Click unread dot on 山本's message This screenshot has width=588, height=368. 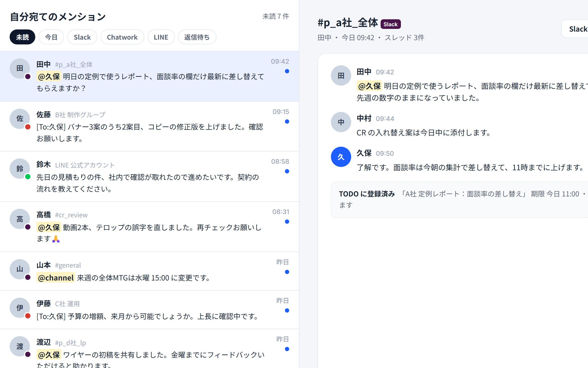pyautogui.click(x=287, y=272)
